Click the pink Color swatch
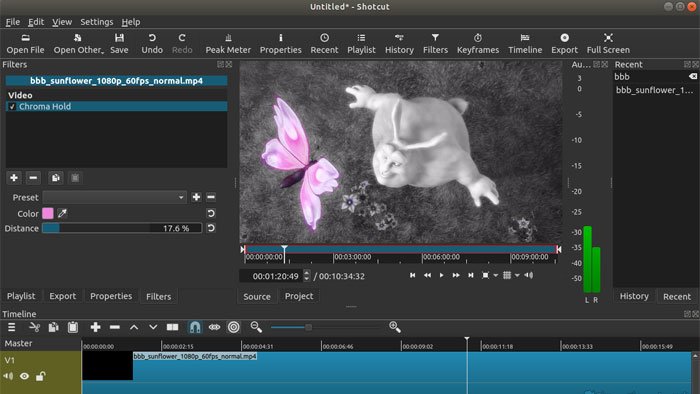 click(x=48, y=213)
